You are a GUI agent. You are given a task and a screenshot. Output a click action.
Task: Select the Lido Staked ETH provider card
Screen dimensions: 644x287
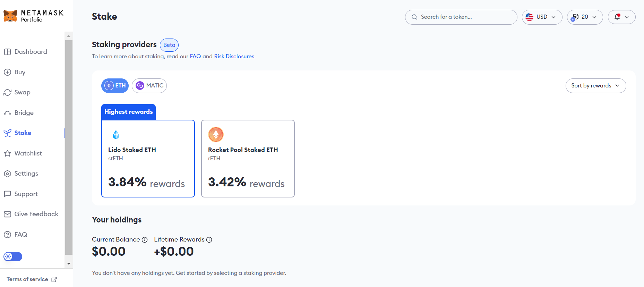(148, 159)
